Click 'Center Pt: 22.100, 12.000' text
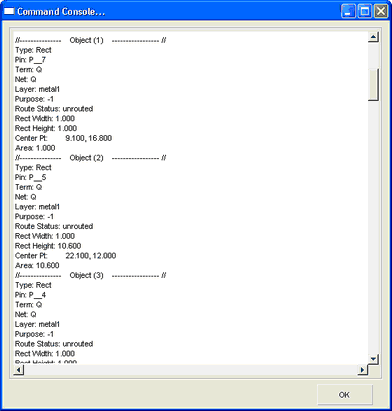Viewport: 392px width, 411px height. click(x=65, y=256)
